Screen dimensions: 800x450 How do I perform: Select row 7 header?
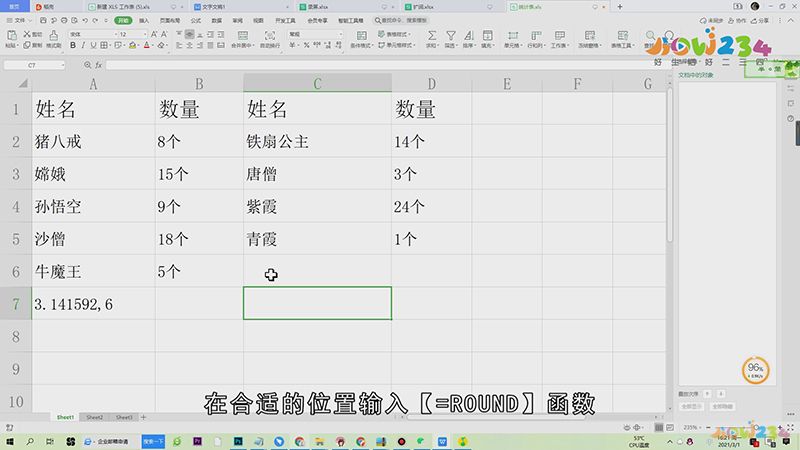pos(16,304)
